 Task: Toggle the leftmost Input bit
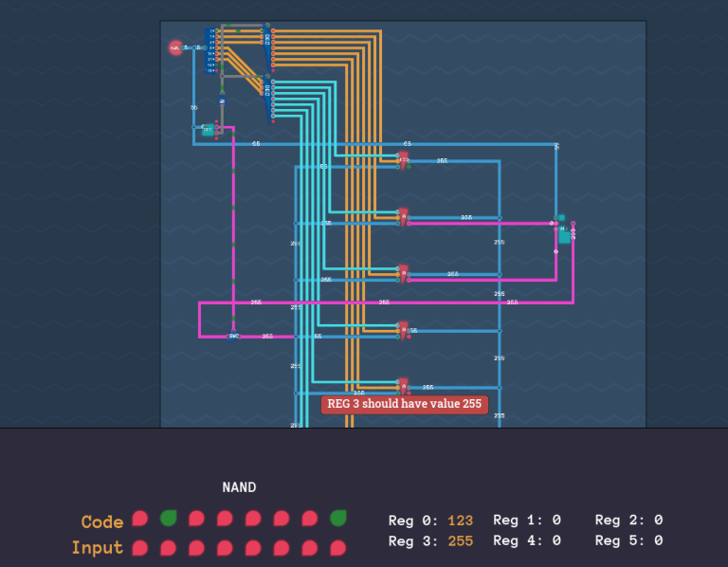point(140,548)
